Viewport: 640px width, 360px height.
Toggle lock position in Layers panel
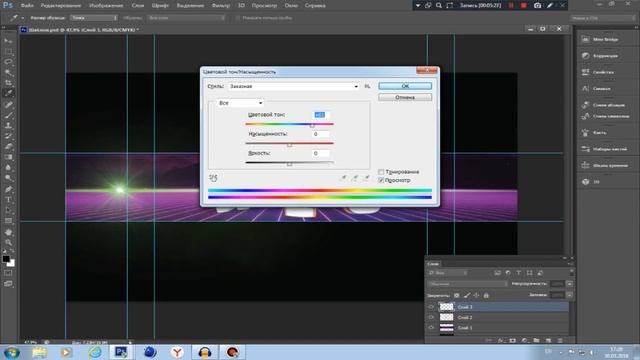476,295
